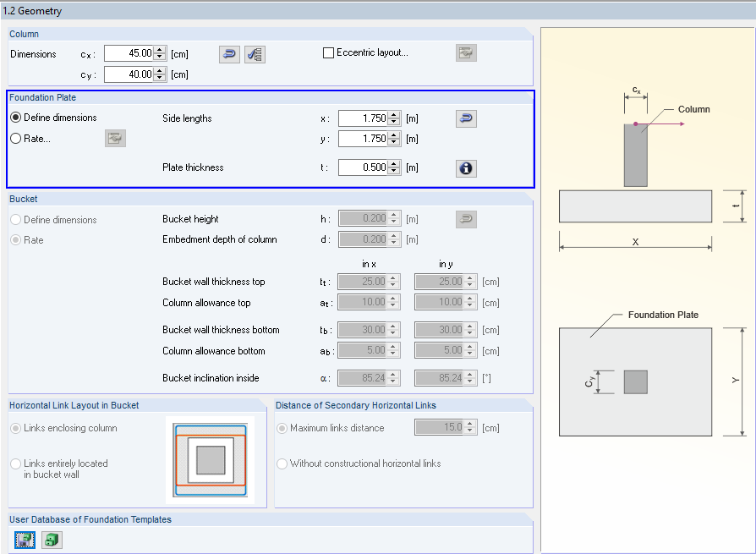The height and width of the screenshot is (554, 756).
Task: Click the bucket height h stepper arrows
Action: coord(394,218)
